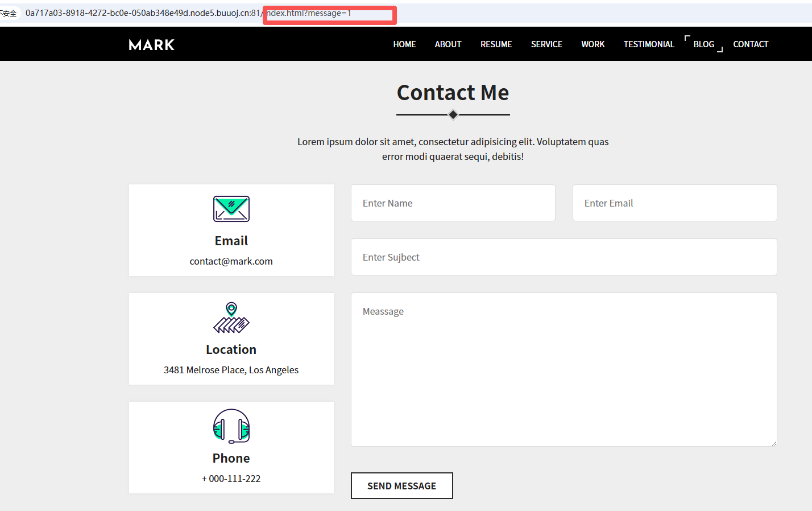Focus the Enter Email field
Viewport: 812px width, 511px height.
pos(675,203)
